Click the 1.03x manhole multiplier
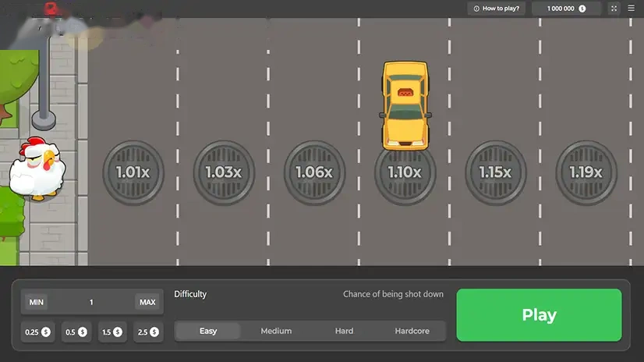This screenshot has width=644, height=362. pyautogui.click(x=224, y=172)
